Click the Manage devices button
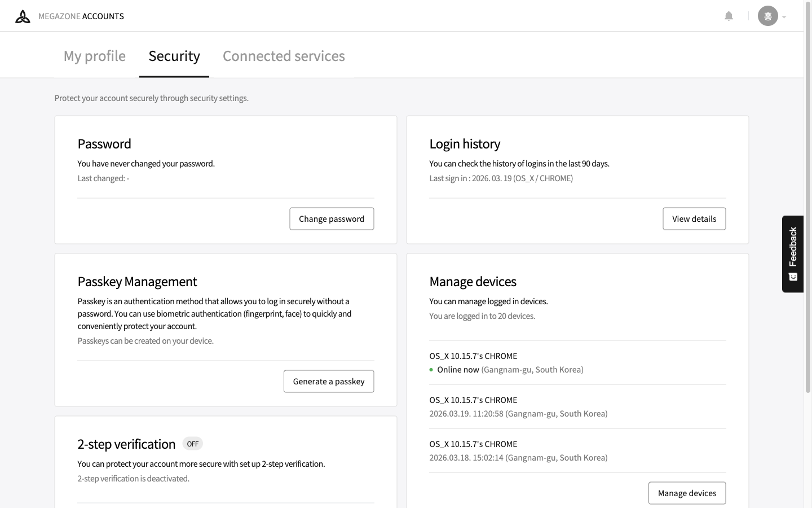The width and height of the screenshot is (812, 508). point(687,493)
